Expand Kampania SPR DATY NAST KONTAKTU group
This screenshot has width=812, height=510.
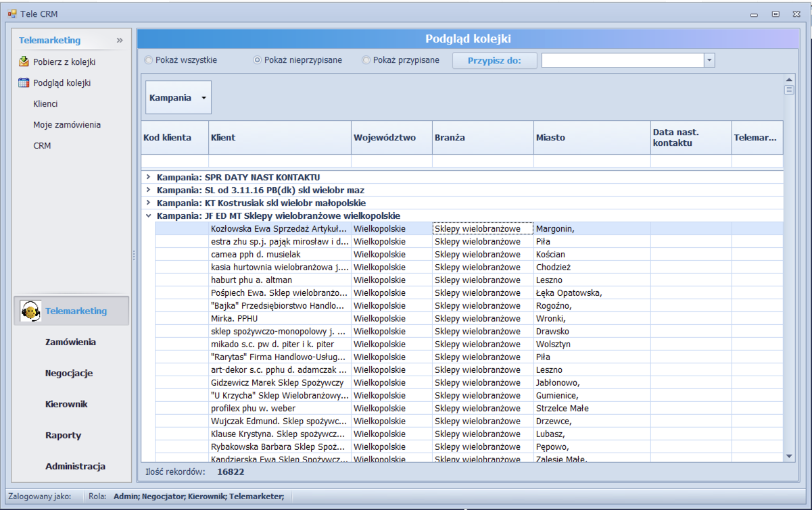pos(149,177)
